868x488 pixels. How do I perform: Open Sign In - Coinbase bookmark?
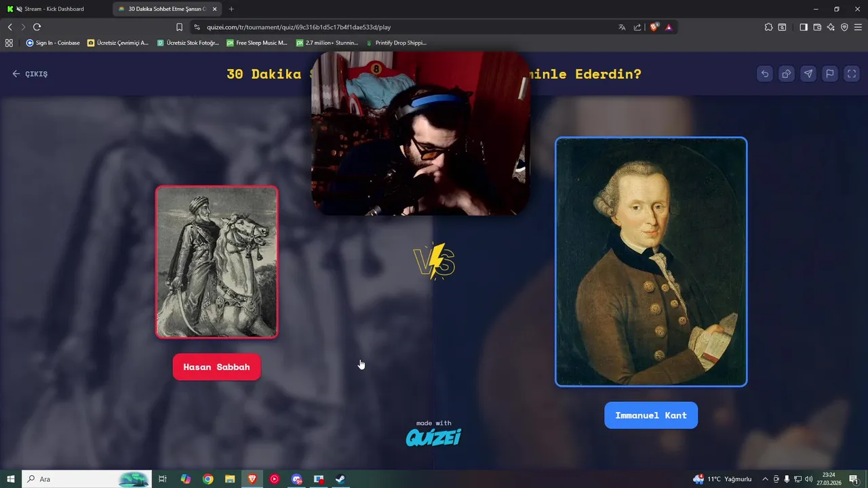click(x=53, y=43)
